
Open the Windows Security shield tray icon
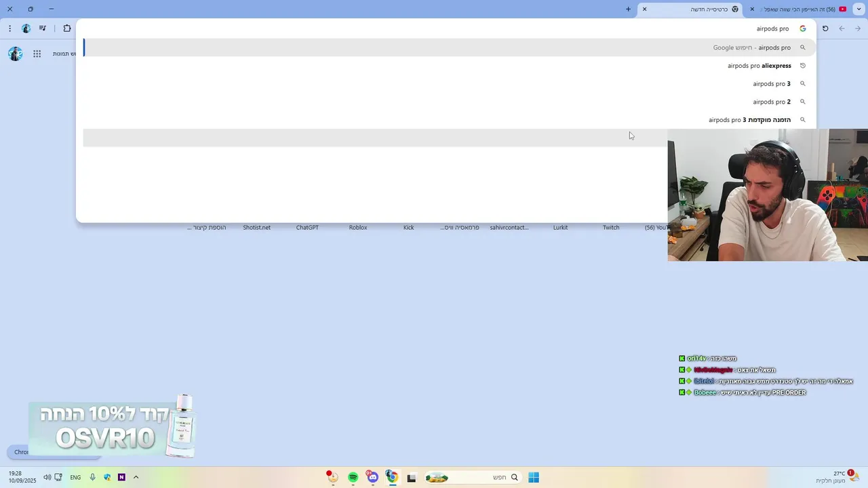(107, 477)
